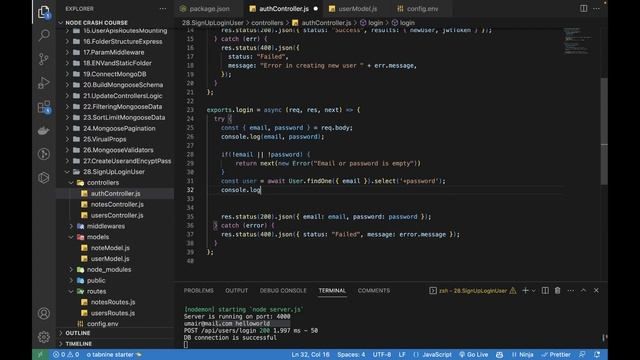Kill the terminal with trash icon

[x=558, y=291]
